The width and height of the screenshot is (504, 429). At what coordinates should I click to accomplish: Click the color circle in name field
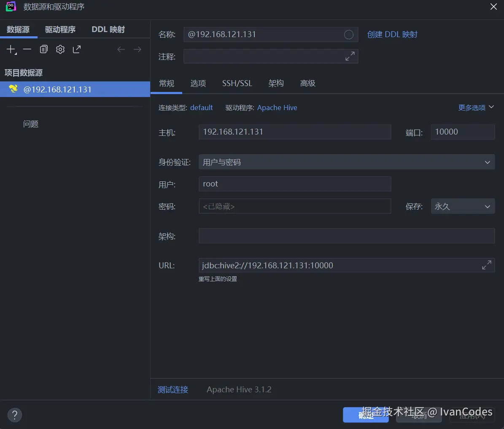[x=349, y=35]
